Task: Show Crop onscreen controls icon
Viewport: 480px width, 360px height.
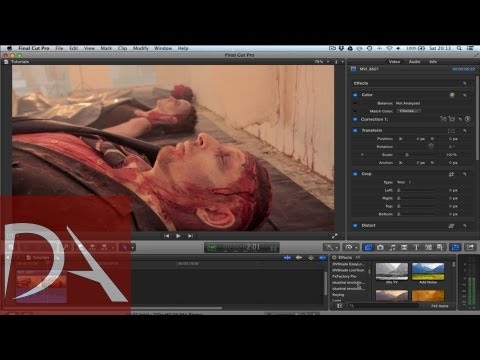Action: click(x=451, y=174)
